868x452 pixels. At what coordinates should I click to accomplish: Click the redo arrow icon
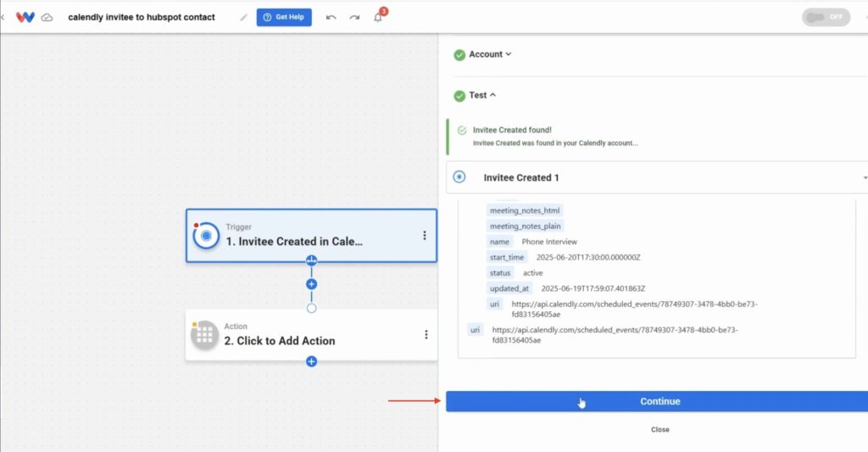click(354, 17)
